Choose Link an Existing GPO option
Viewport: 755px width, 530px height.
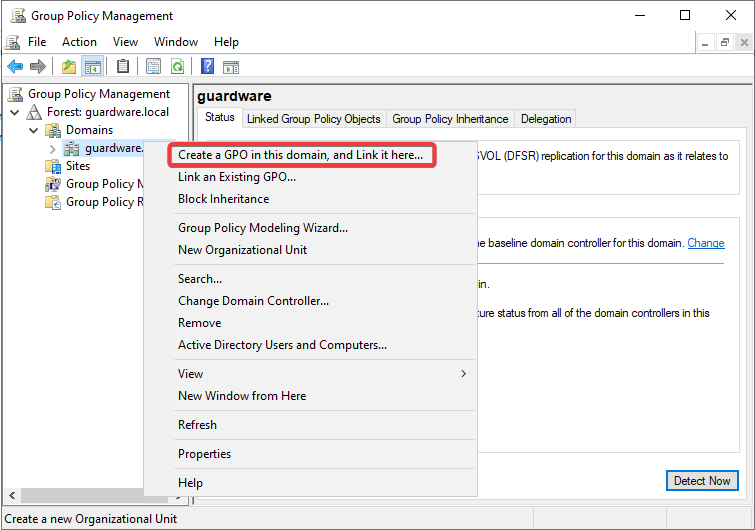[237, 177]
